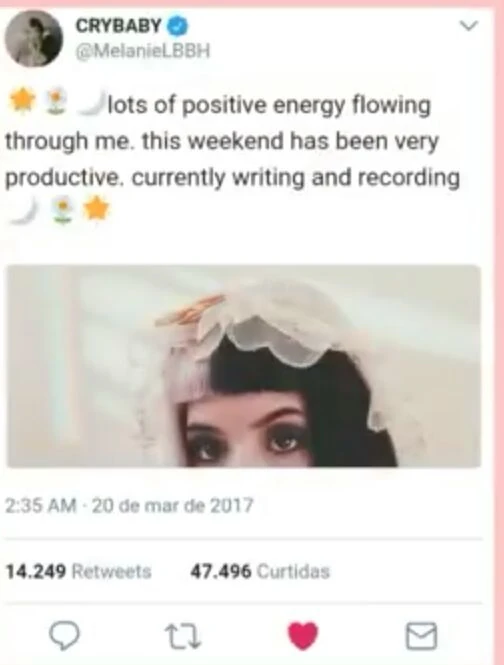Toggle the red heart like icon
504x665 pixels.
click(x=303, y=636)
